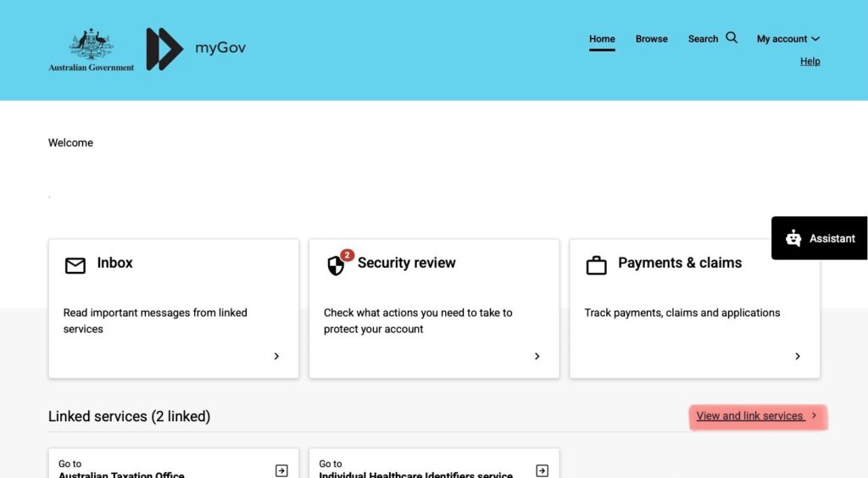Screen dimensions: 868x478
Task: Expand the My account dropdown
Action: pos(788,39)
